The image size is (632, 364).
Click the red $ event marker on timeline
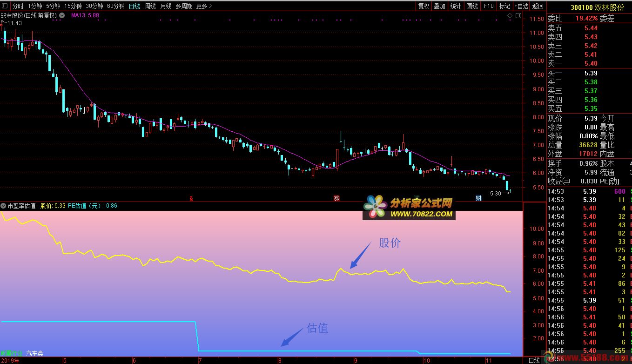pos(191,199)
